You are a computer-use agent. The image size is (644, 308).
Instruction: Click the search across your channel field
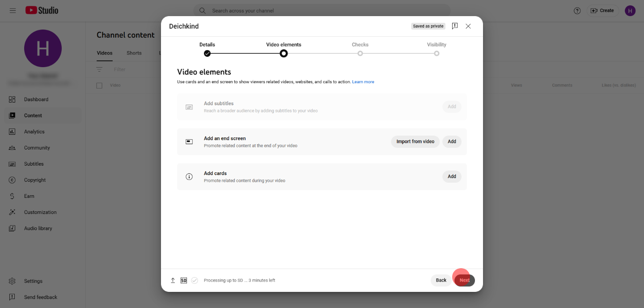(322, 11)
